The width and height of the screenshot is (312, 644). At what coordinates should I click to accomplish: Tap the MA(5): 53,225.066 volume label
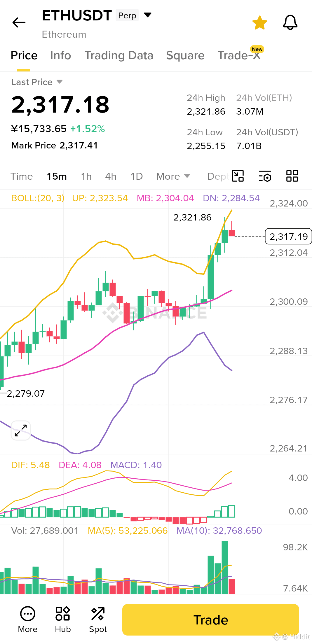coord(128,531)
